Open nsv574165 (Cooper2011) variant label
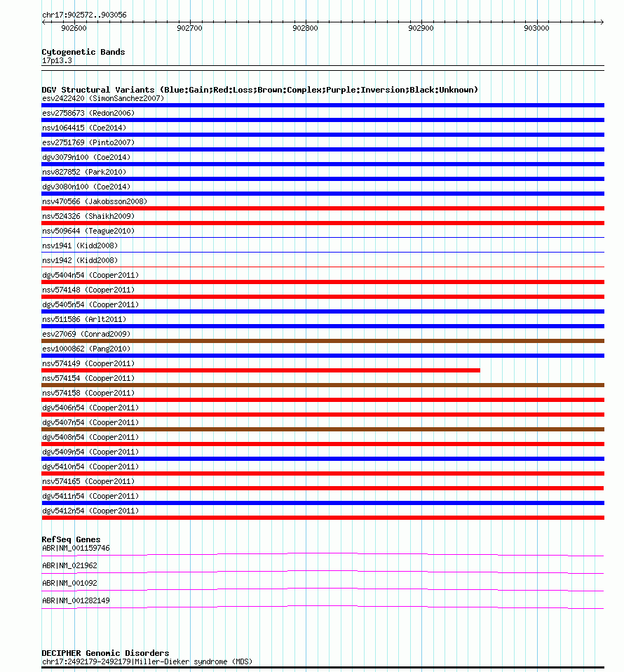Screen dimensions: 624x672 pyautogui.click(x=88, y=481)
